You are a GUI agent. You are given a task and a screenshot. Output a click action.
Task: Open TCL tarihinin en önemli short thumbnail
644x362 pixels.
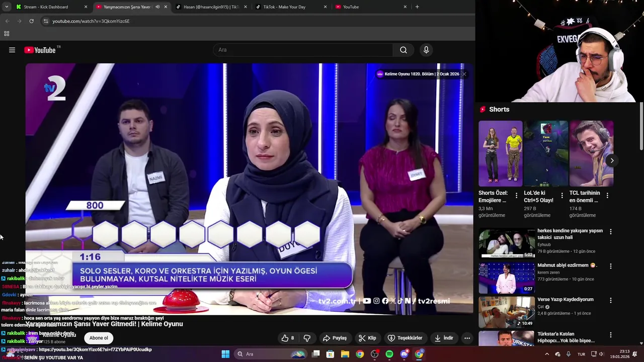coord(591,153)
